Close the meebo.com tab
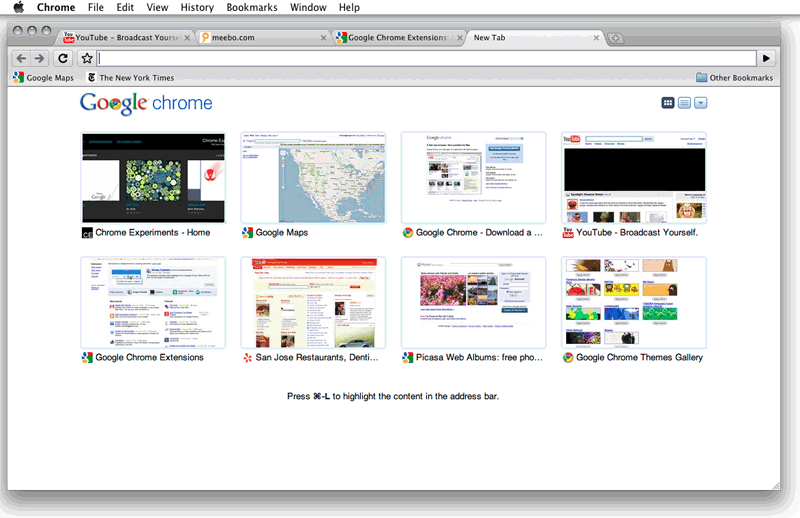The width and height of the screenshot is (800, 518). pyautogui.click(x=323, y=38)
